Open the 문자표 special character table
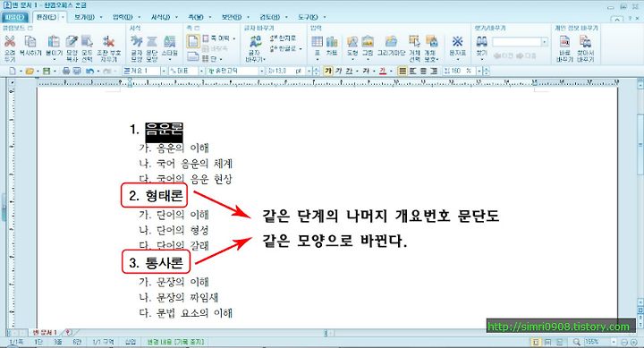 pyautogui.click(x=458, y=41)
